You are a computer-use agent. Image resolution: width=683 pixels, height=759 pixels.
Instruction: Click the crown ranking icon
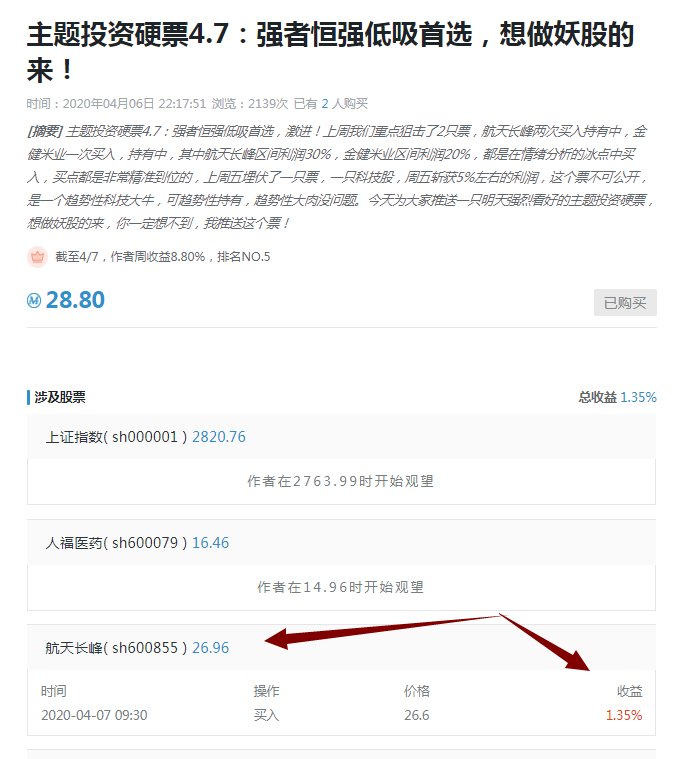pyautogui.click(x=37, y=257)
